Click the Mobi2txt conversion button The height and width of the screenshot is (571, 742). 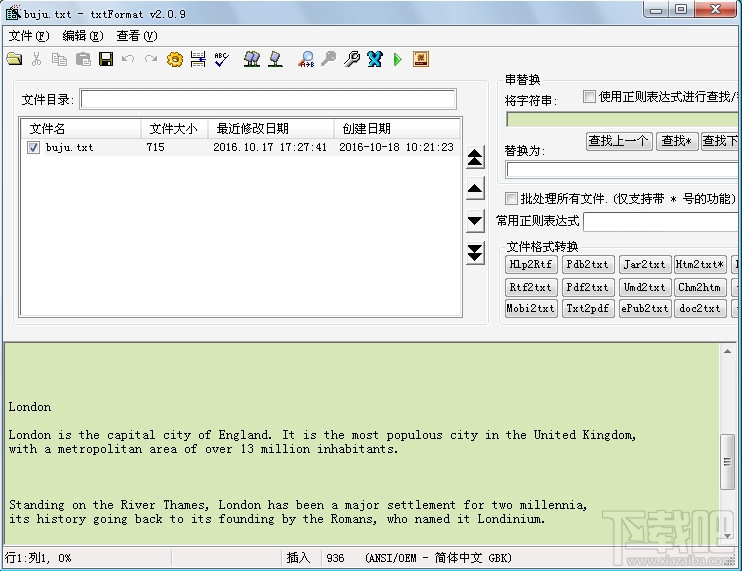530,308
